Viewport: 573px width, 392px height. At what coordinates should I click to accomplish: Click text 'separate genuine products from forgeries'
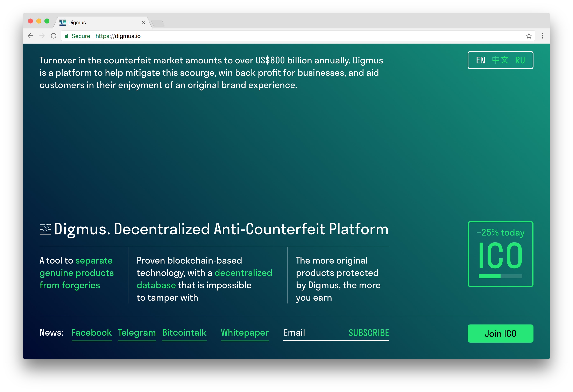76,273
